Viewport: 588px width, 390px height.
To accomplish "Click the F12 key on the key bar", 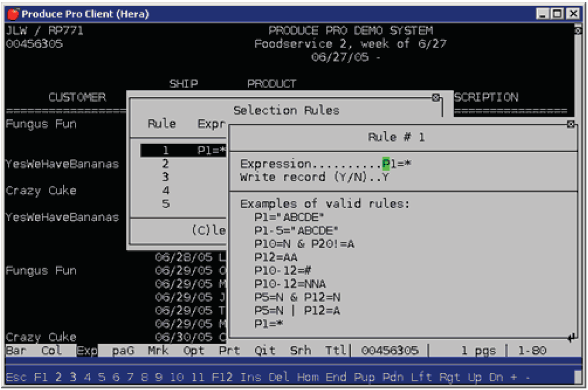I will click(x=222, y=377).
